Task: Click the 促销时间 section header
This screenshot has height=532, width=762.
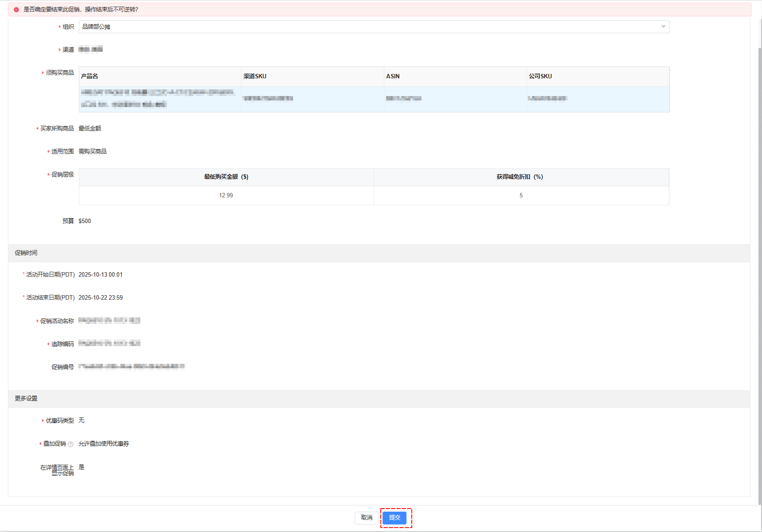Action: click(x=26, y=253)
